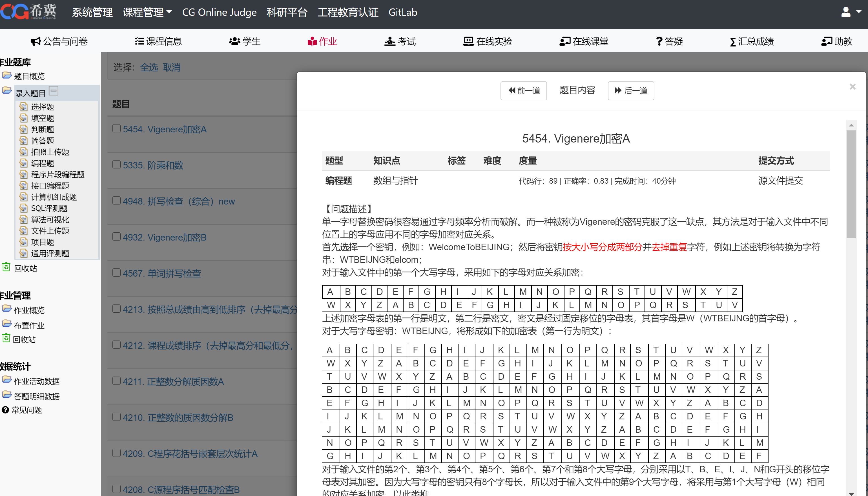Go to next question with 后一道

point(631,91)
